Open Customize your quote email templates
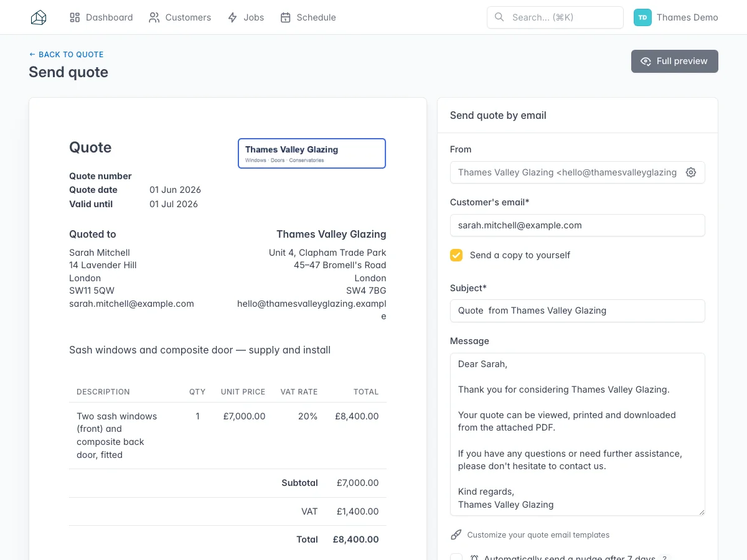The width and height of the screenshot is (747, 560). coord(538,534)
